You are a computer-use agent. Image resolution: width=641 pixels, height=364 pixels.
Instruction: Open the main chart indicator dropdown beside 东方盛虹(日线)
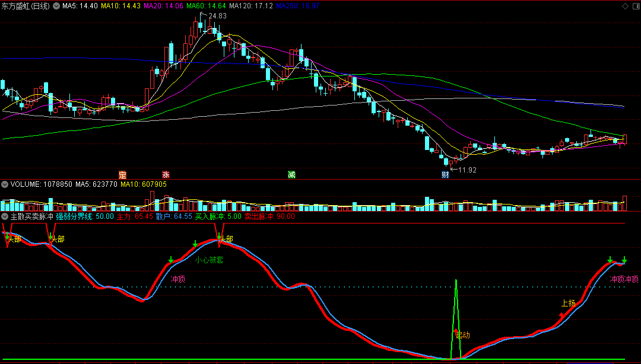pyautogui.click(x=56, y=6)
